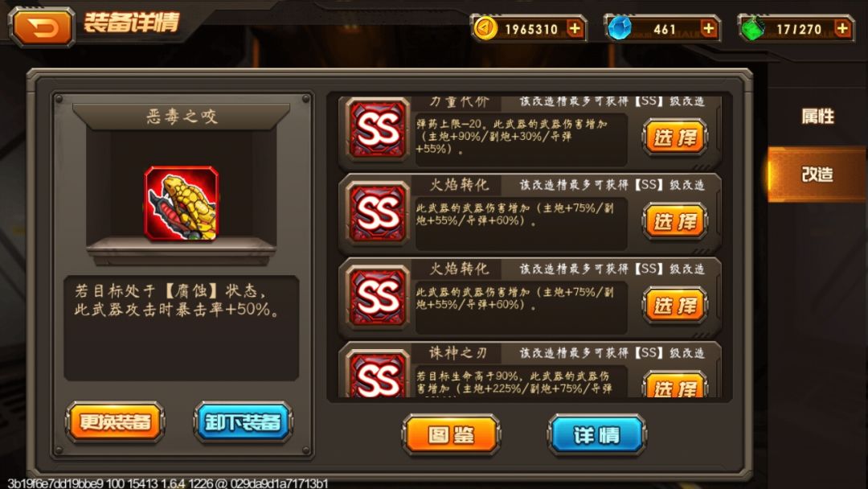Click the gold coin currency icon
868x489 pixels.
tap(485, 28)
